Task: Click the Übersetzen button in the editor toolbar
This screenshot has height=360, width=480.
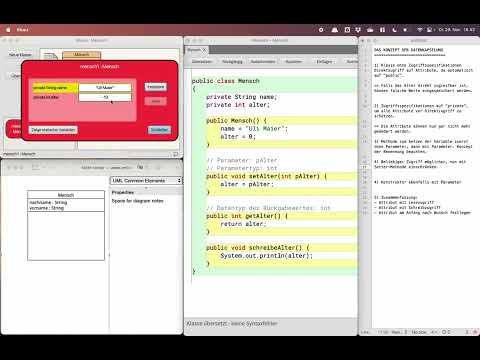Action: pos(202,62)
